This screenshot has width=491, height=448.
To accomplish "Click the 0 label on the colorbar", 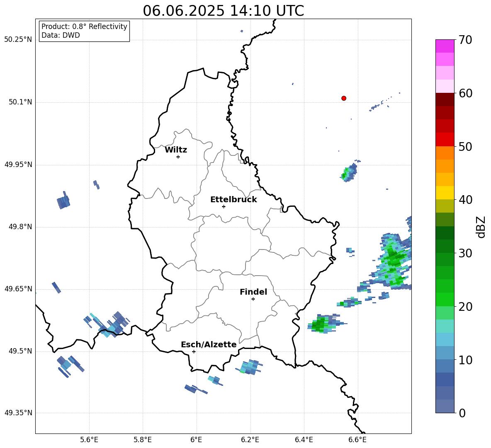I will coord(462,413).
